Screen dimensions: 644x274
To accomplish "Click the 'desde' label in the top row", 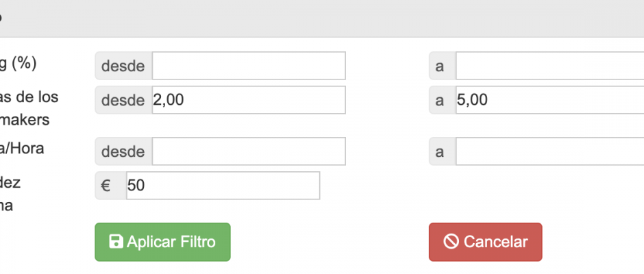I will [x=123, y=66].
